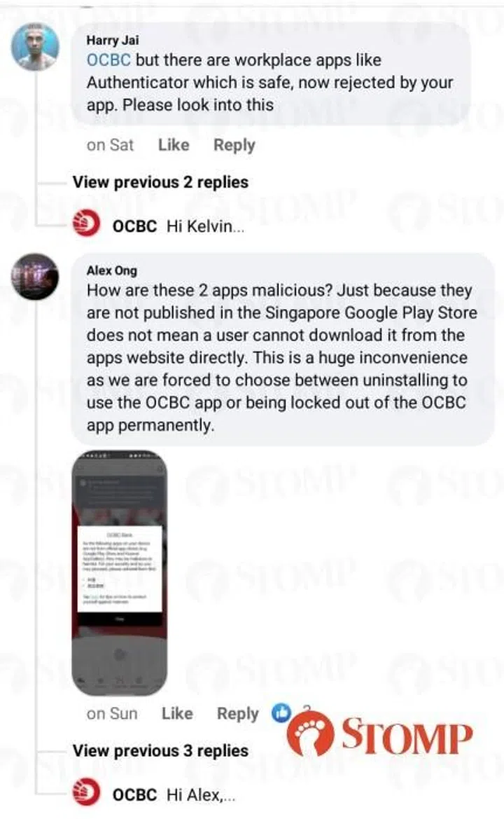Click the 'on Sat' timestamp
The height and width of the screenshot is (819, 504).
[x=110, y=145]
